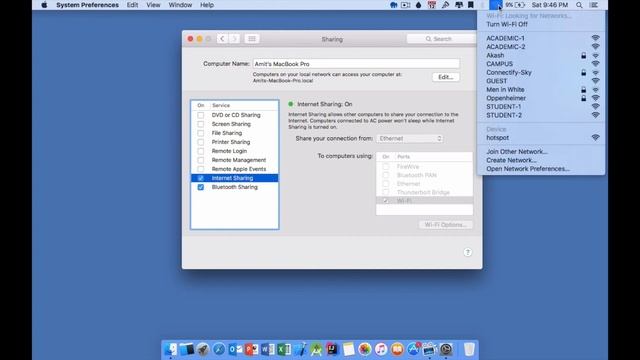640x360 pixels.
Task: Open App Store from the dock
Action: point(413,349)
